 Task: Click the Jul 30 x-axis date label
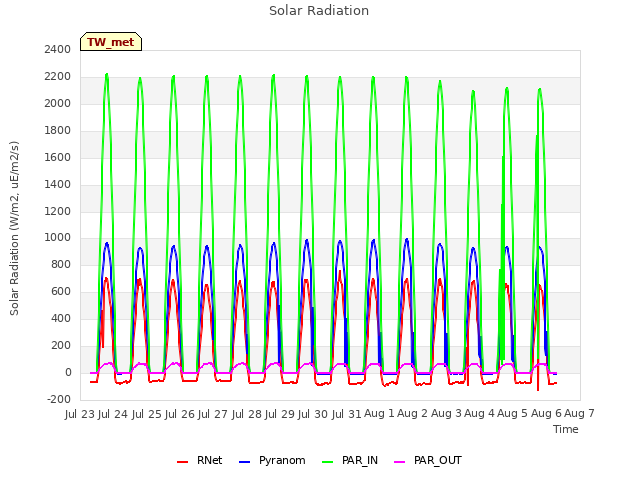pyautogui.click(x=313, y=414)
